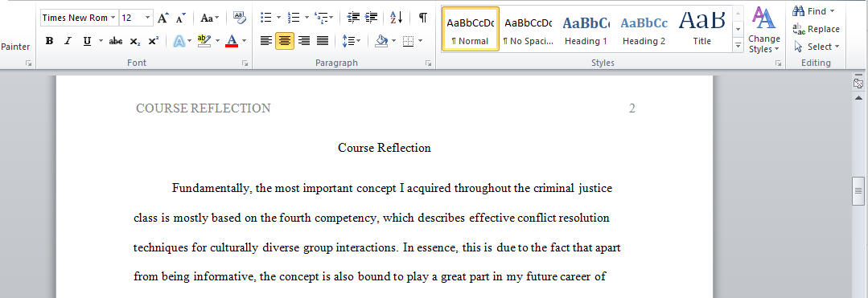Toggle Subscript formatting
The image size is (868, 298).
click(x=134, y=41)
